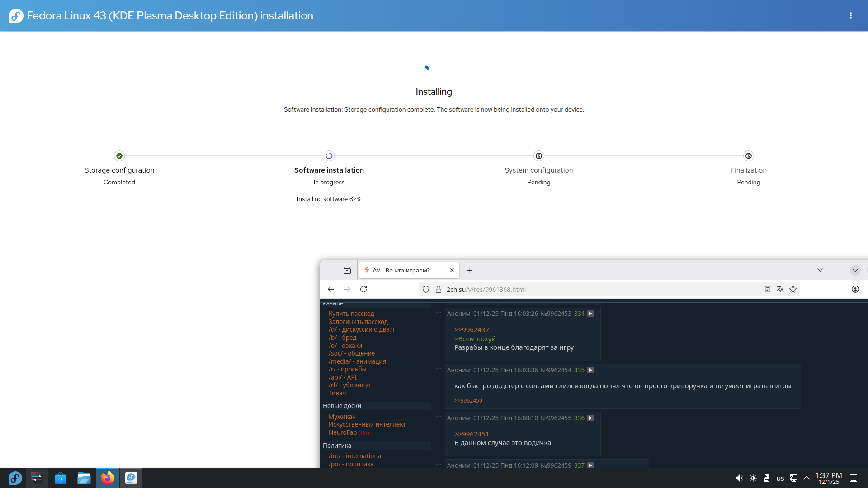Open a new Firefox tab
This screenshot has height=488, width=868.
(x=469, y=270)
